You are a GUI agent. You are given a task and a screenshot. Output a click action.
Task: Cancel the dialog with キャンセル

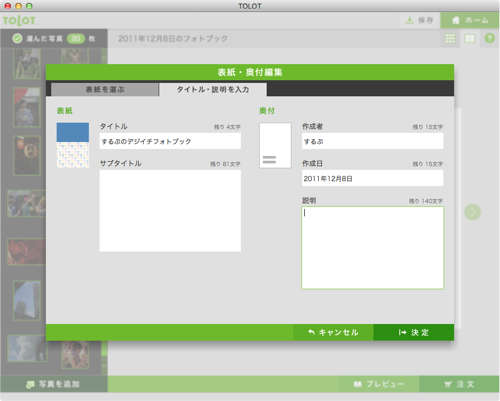(333, 332)
